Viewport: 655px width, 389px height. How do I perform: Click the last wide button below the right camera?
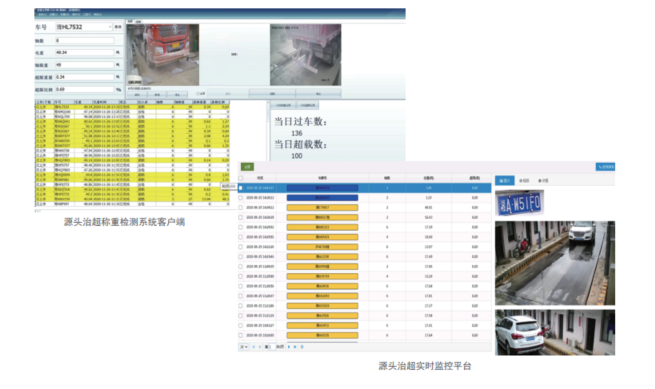(x=318, y=94)
